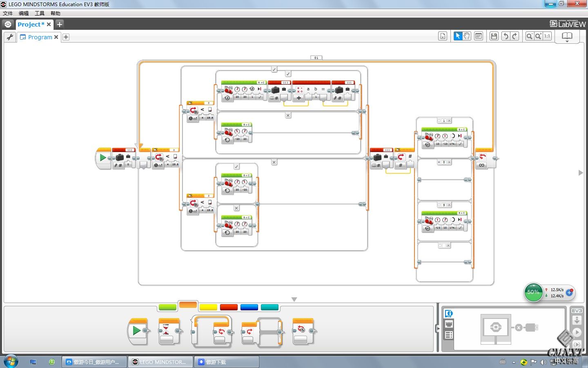Redo the last action

pos(515,36)
